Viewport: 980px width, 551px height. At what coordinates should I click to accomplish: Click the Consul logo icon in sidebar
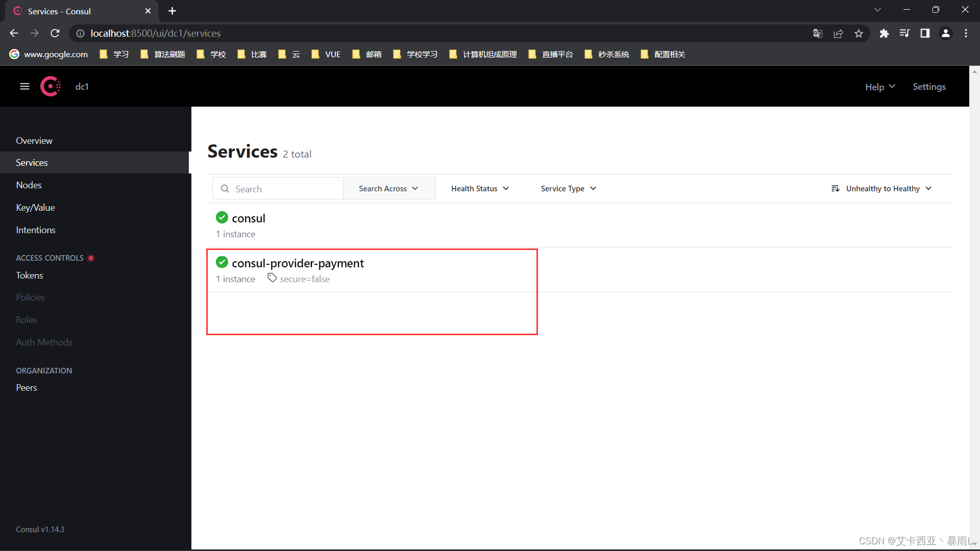click(x=51, y=85)
